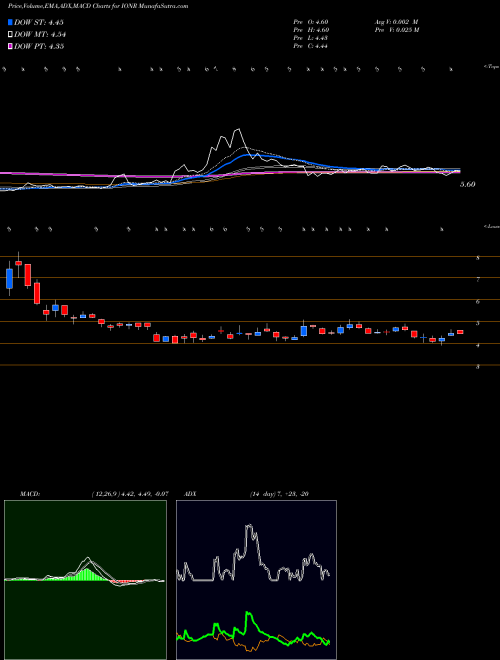Click the 'ADX' panel heading

(x=190, y=494)
